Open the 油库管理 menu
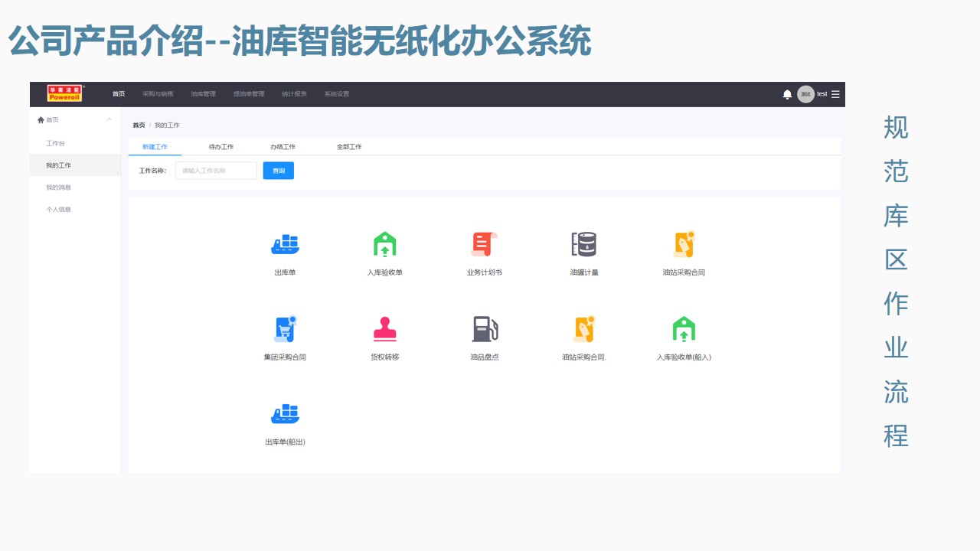Viewport: 980px width, 551px height. coord(204,94)
